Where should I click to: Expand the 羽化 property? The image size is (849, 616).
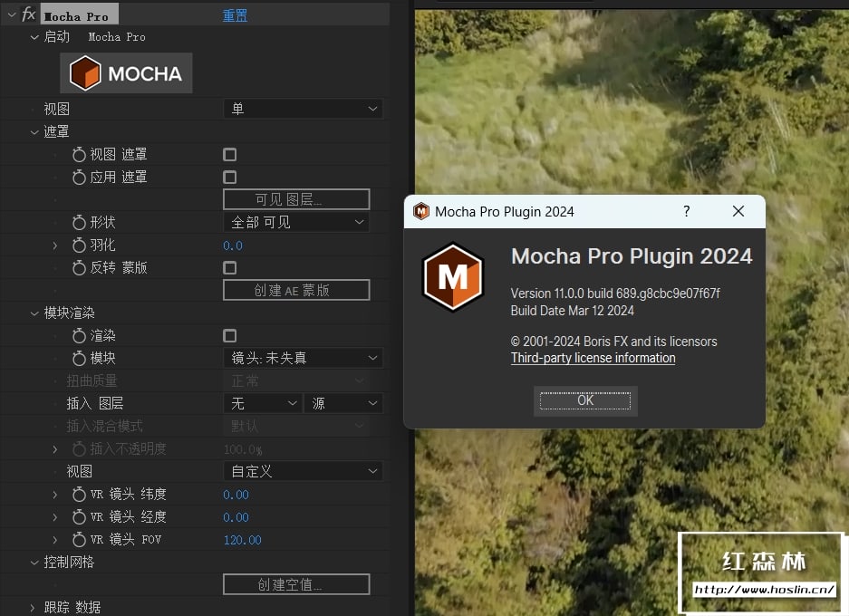[x=54, y=245]
